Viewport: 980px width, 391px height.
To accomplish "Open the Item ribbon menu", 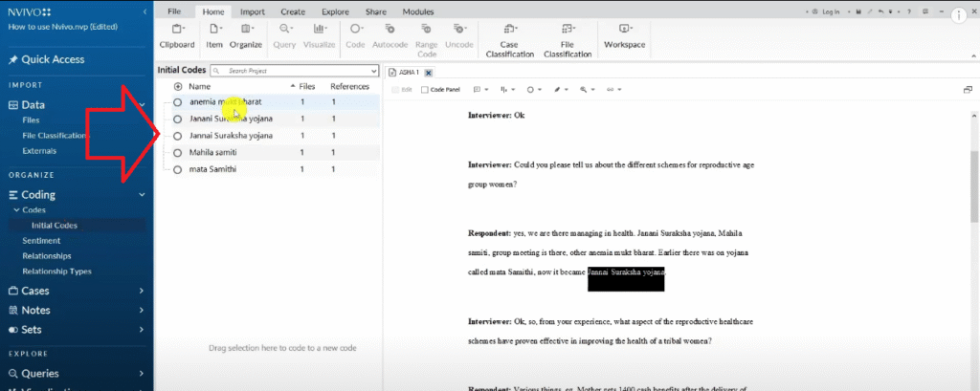I will tap(214, 36).
